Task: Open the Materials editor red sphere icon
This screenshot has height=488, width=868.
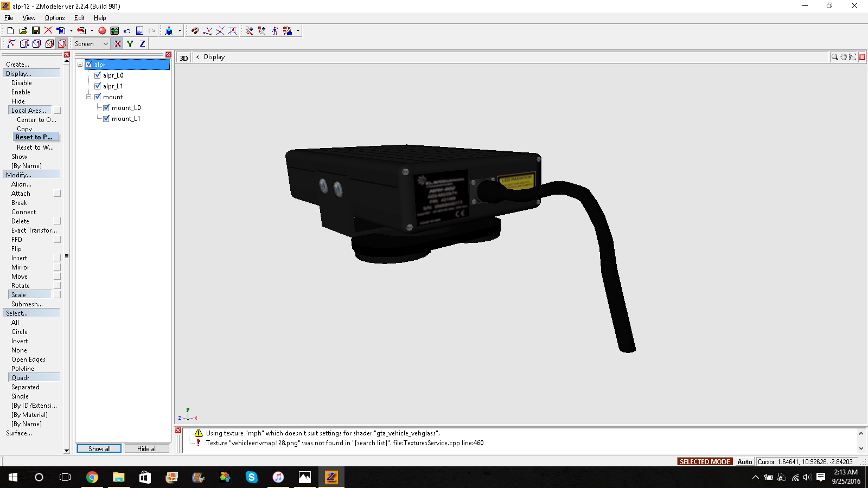Action: point(102,31)
